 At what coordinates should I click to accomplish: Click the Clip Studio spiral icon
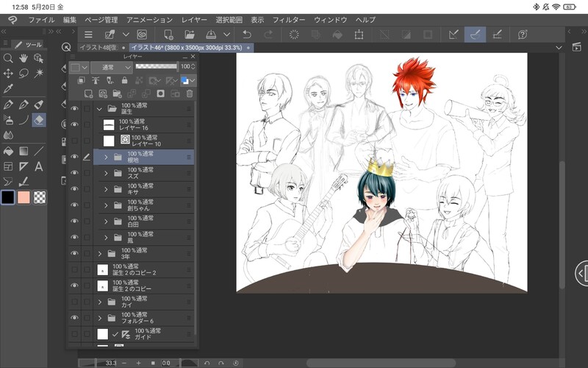point(142,35)
